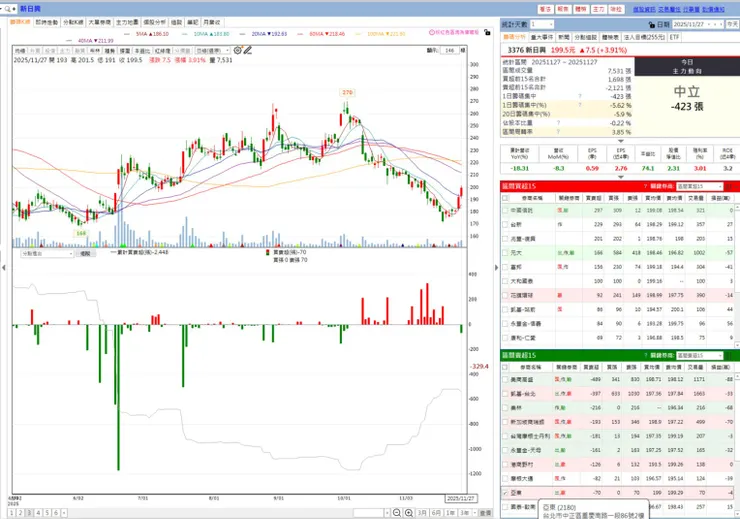Tick the 富邦 broker checkbox
Image resolution: width=740 pixels, height=519 pixels.
pyautogui.click(x=505, y=267)
